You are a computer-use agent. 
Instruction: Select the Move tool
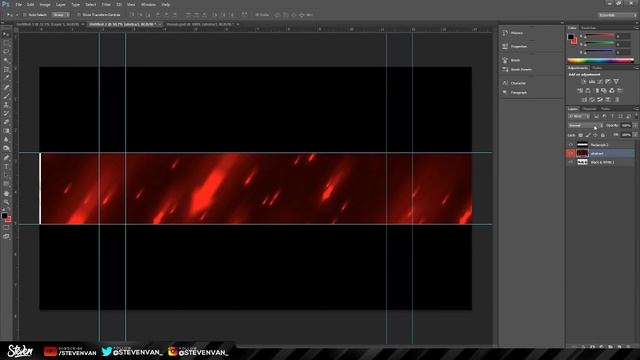point(6,34)
